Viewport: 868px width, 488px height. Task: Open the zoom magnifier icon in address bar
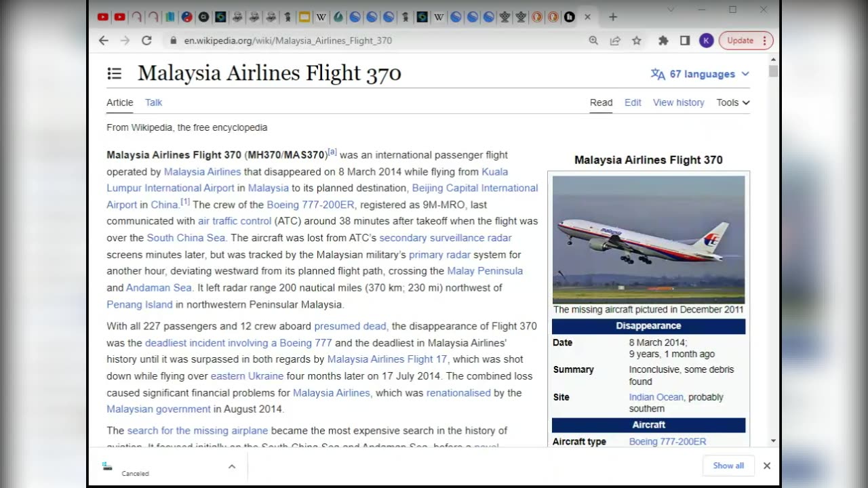[x=593, y=41]
